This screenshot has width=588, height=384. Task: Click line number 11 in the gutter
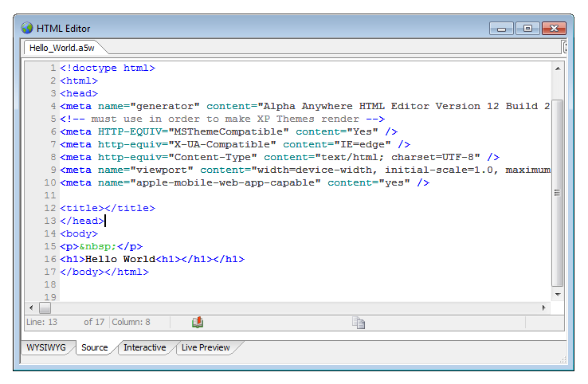pyautogui.click(x=50, y=195)
